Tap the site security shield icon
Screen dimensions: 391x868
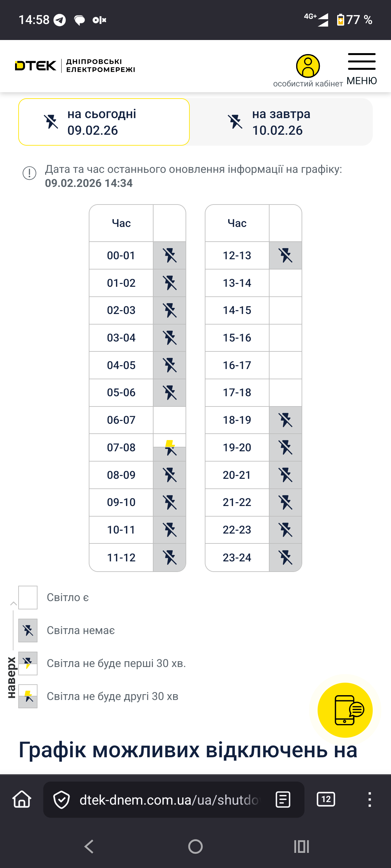coord(62,800)
